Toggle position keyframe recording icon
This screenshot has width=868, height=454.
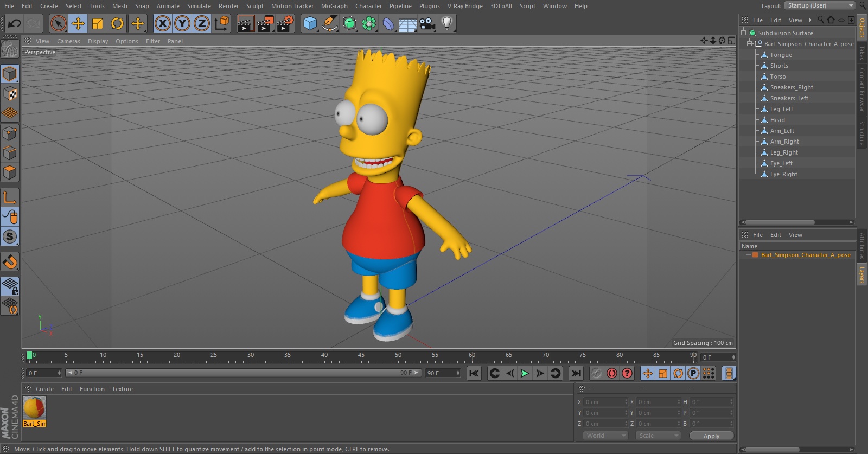click(648, 373)
